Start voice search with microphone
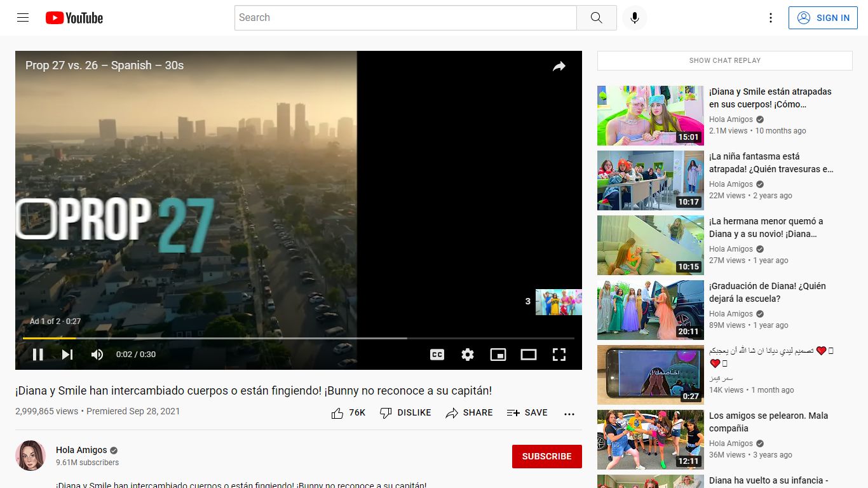 [x=634, y=18]
